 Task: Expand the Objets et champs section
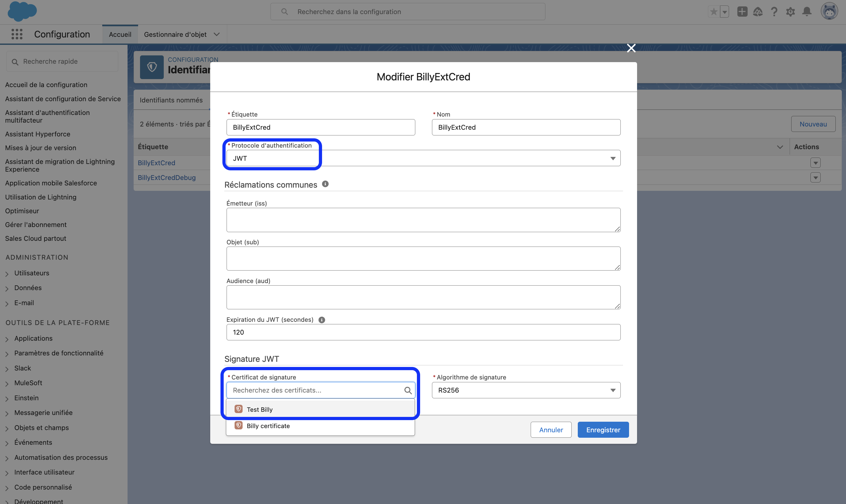7,428
